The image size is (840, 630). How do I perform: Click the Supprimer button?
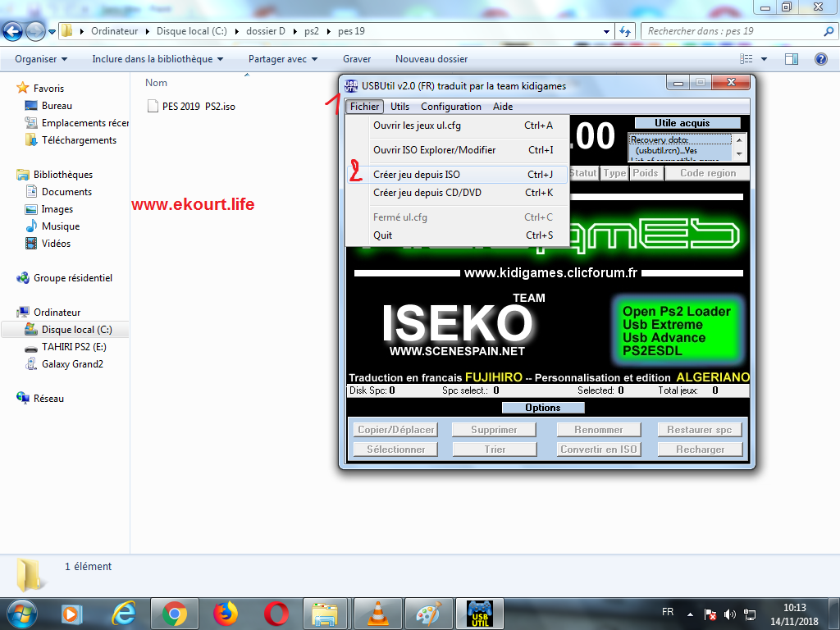tap(494, 430)
